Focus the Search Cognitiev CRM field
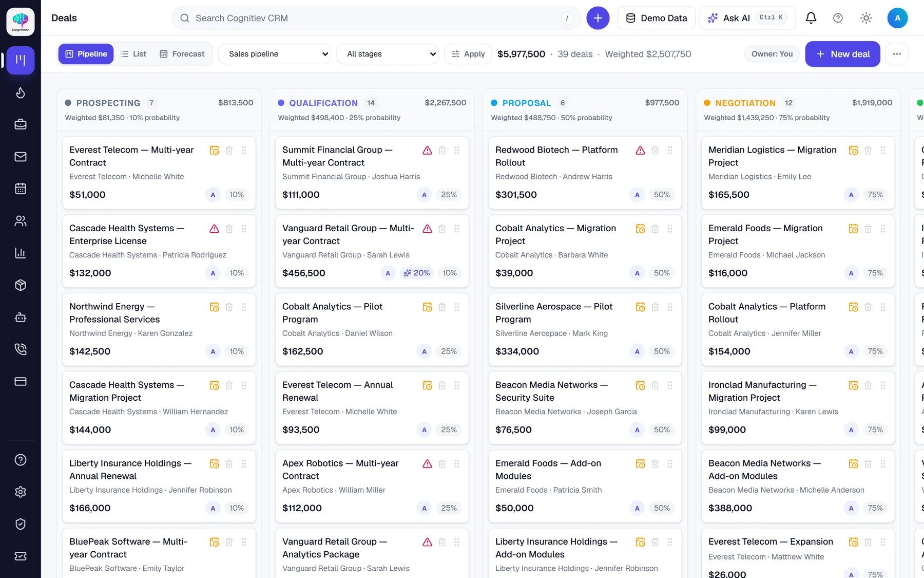The width and height of the screenshot is (924, 578). [376, 18]
